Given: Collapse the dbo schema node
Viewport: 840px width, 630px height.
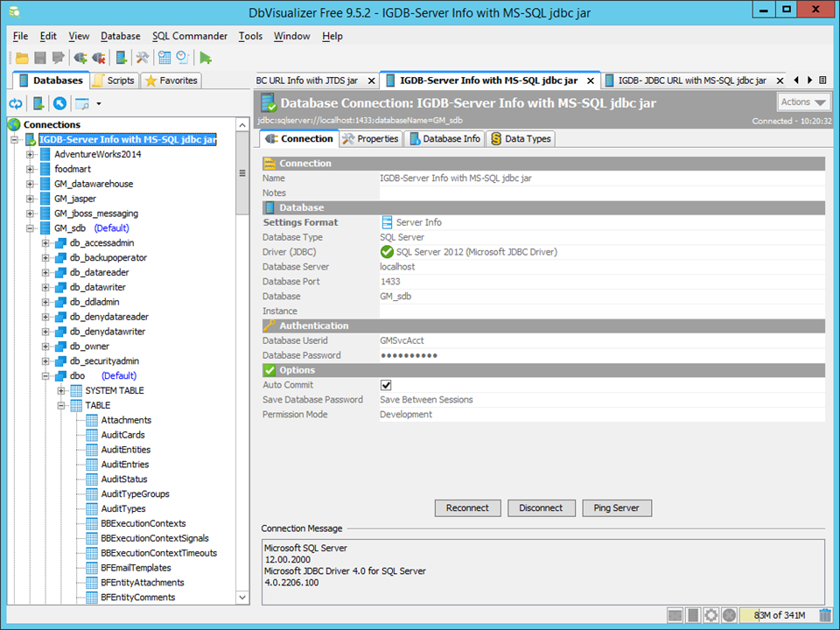Looking at the screenshot, I should click(45, 376).
